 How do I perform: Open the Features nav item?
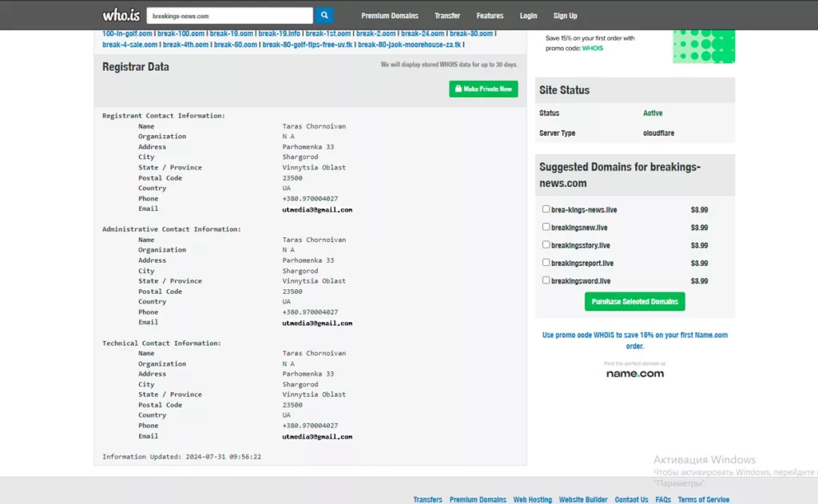[x=490, y=16]
